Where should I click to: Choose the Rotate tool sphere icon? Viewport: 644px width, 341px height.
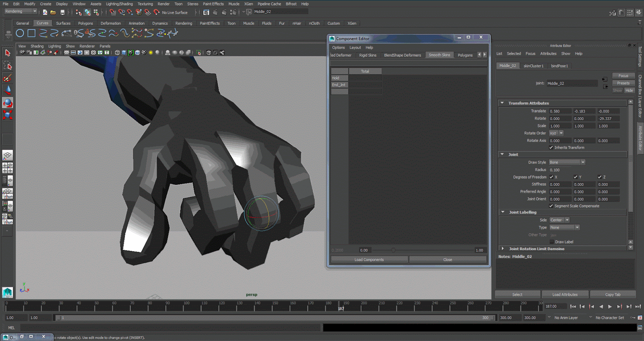[7, 103]
